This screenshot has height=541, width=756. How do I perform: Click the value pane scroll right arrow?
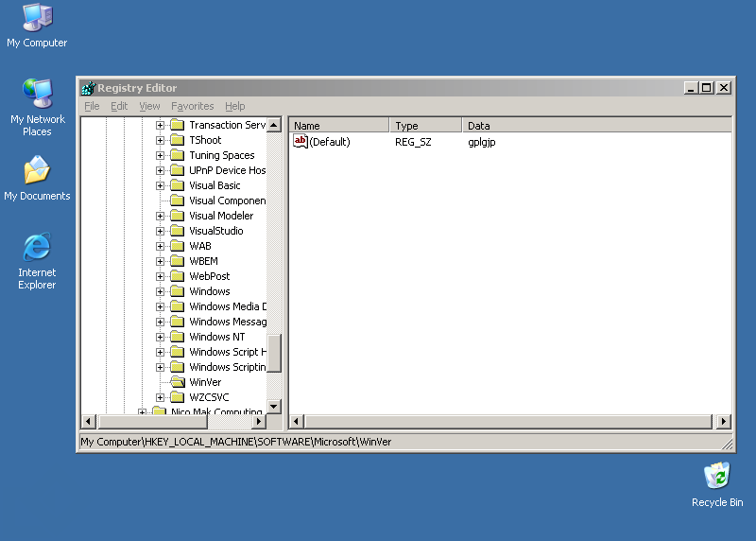(724, 421)
